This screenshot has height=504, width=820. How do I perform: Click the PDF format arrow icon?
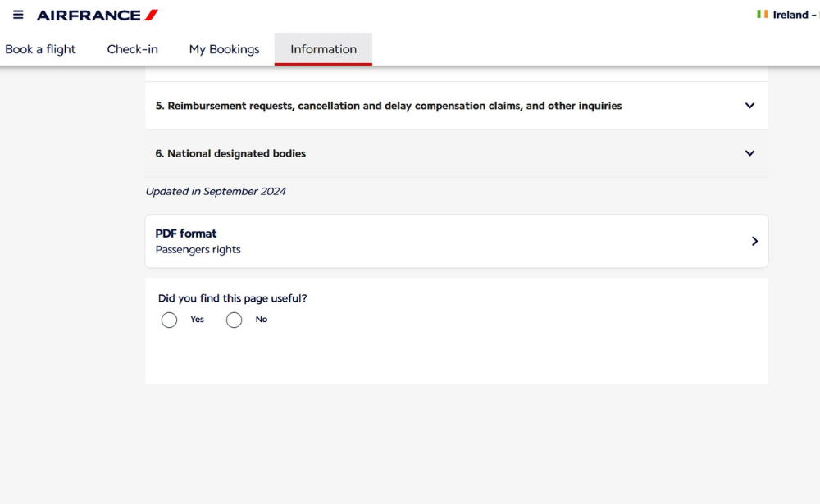point(754,241)
